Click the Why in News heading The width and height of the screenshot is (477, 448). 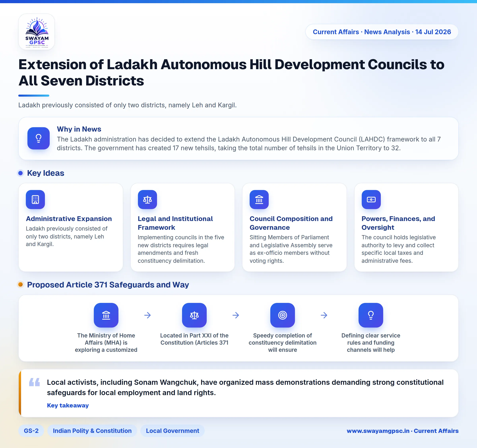79,129
